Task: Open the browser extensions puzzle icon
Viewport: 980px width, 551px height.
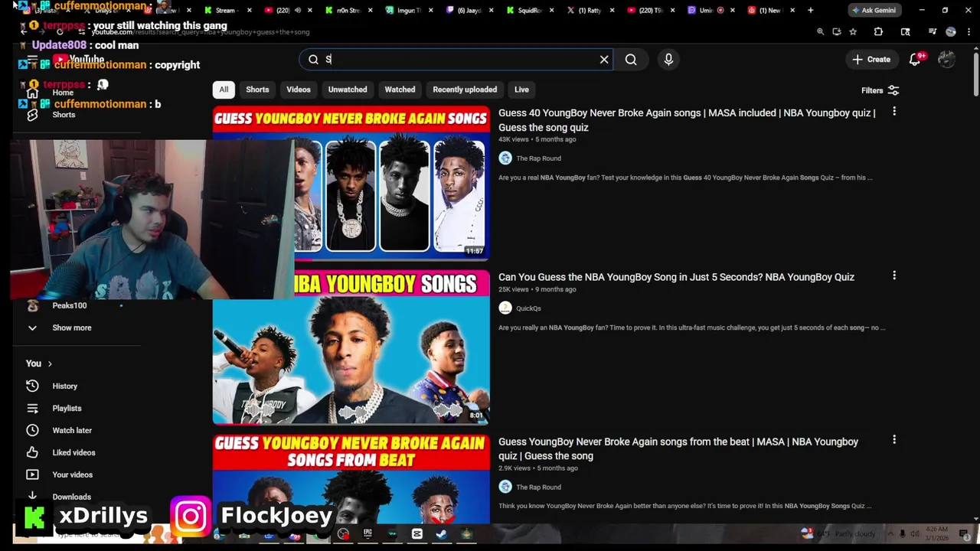Action: pyautogui.click(x=878, y=32)
